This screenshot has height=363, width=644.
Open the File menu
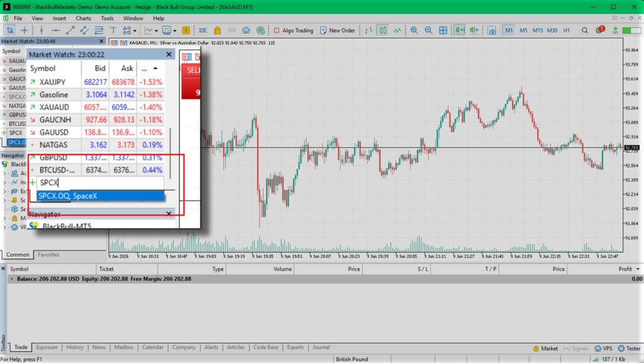[18, 18]
